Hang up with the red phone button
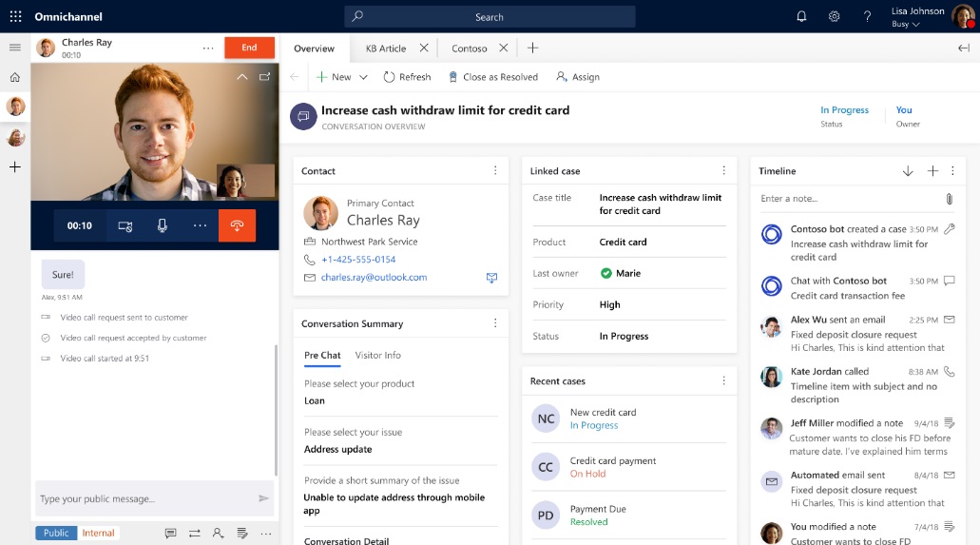The width and height of the screenshot is (980, 545). [237, 225]
